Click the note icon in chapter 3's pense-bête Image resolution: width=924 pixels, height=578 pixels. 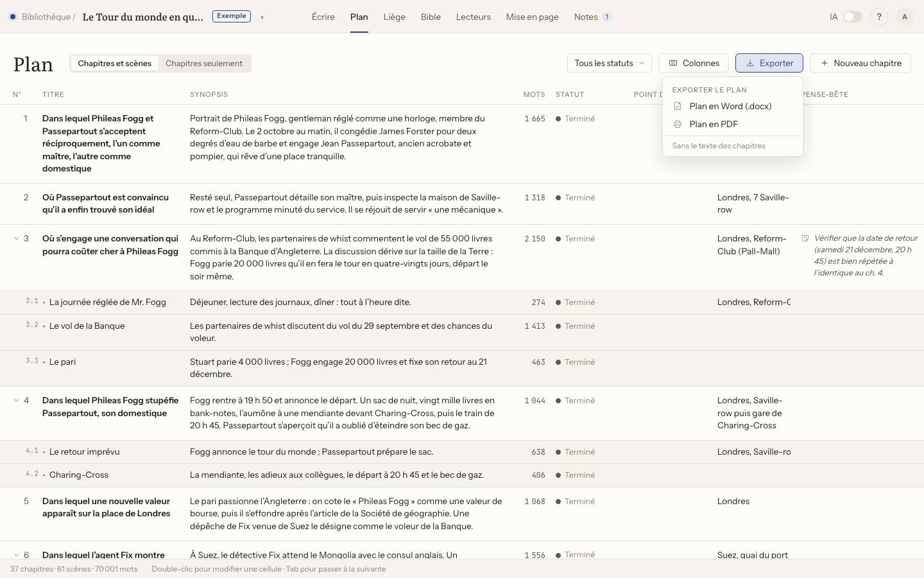pyautogui.click(x=805, y=238)
